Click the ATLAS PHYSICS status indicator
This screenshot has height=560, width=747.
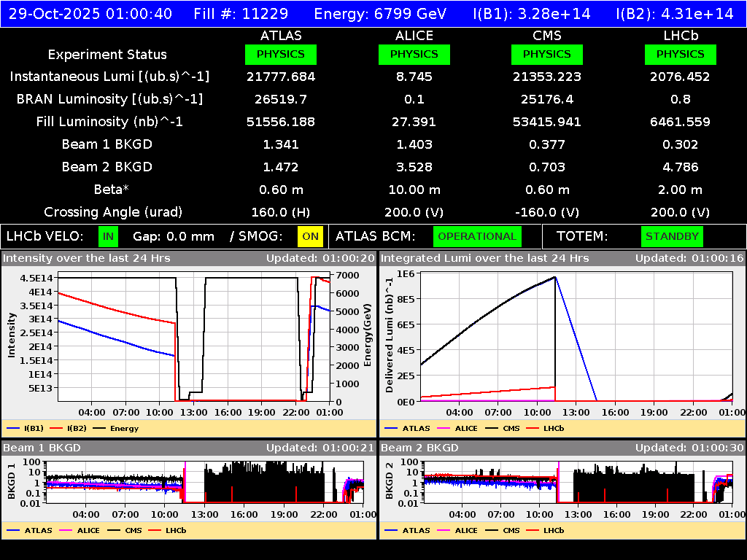[282, 54]
